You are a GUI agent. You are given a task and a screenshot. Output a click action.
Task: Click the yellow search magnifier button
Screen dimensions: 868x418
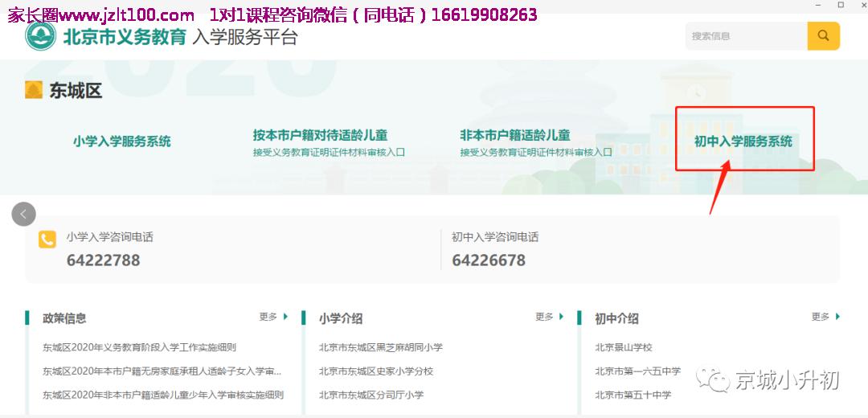coord(823,36)
